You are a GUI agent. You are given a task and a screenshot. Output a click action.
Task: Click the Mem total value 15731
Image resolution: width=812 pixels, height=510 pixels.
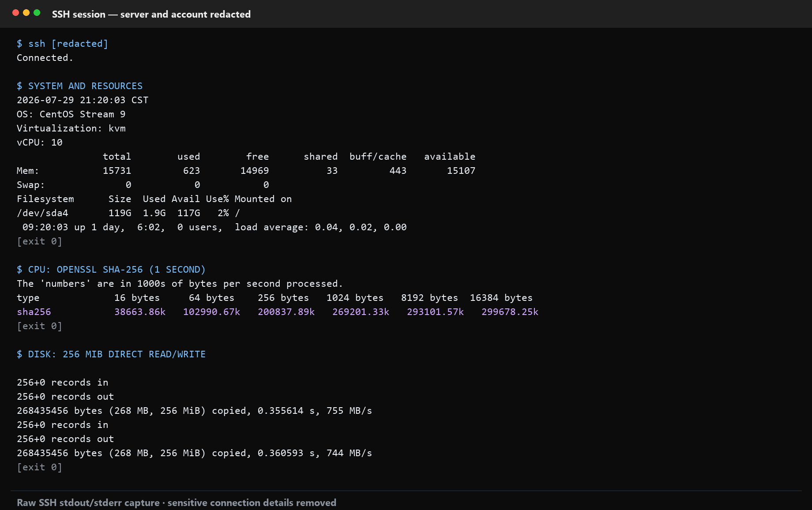pos(117,171)
